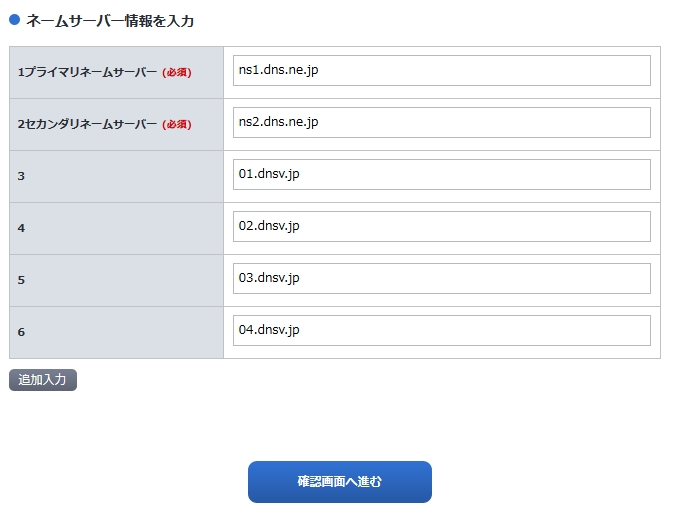Click the blue bullet icon beside the heading
The width and height of the screenshot is (681, 532).
15,19
